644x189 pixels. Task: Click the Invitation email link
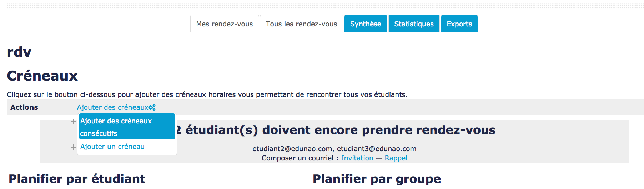pos(357,158)
